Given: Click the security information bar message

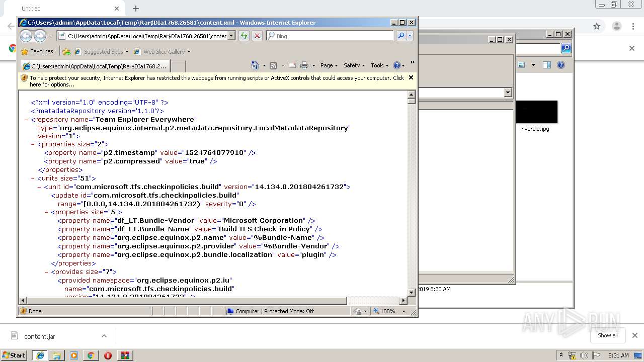Looking at the screenshot, I should (x=216, y=81).
